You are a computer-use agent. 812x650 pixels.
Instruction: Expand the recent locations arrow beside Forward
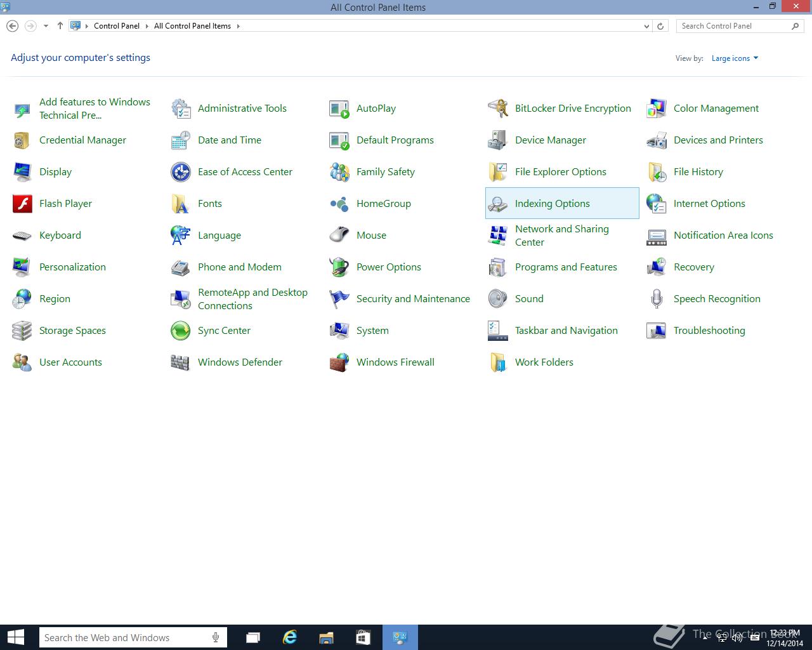pos(46,26)
